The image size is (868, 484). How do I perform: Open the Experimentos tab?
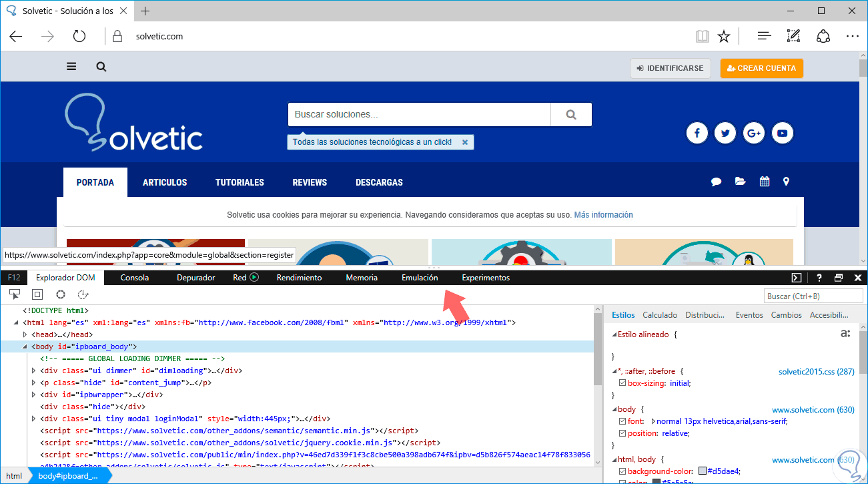(486, 278)
